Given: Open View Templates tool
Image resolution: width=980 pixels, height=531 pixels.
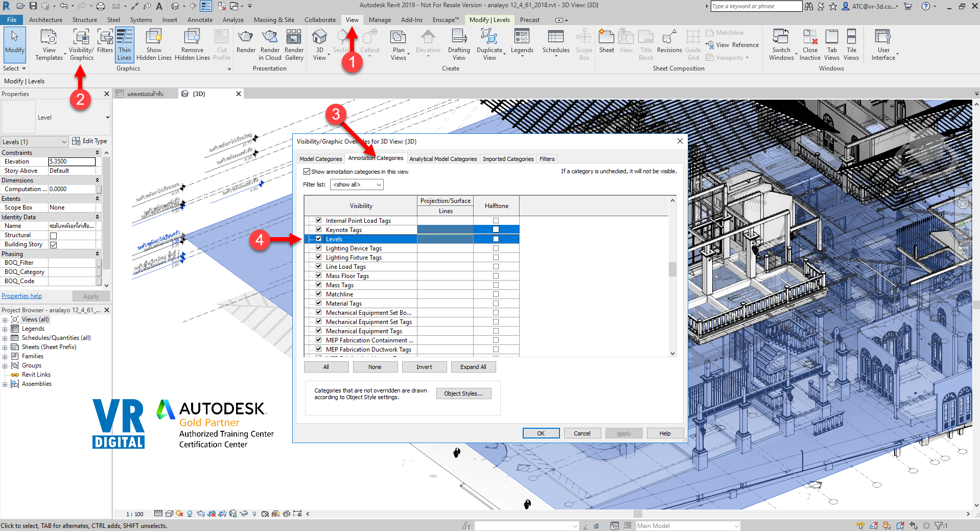Looking at the screenshot, I should pos(49,44).
